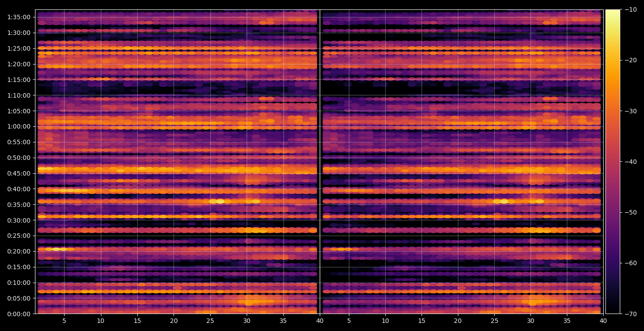Select the 0:10:00 tick label
The height and width of the screenshot is (331, 644).
[19, 283]
